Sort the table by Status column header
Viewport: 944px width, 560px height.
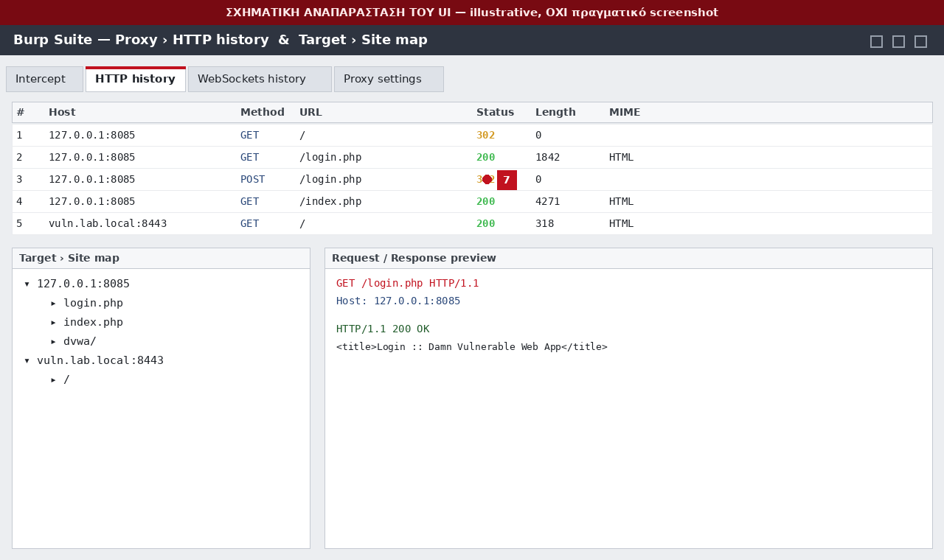pyautogui.click(x=495, y=113)
